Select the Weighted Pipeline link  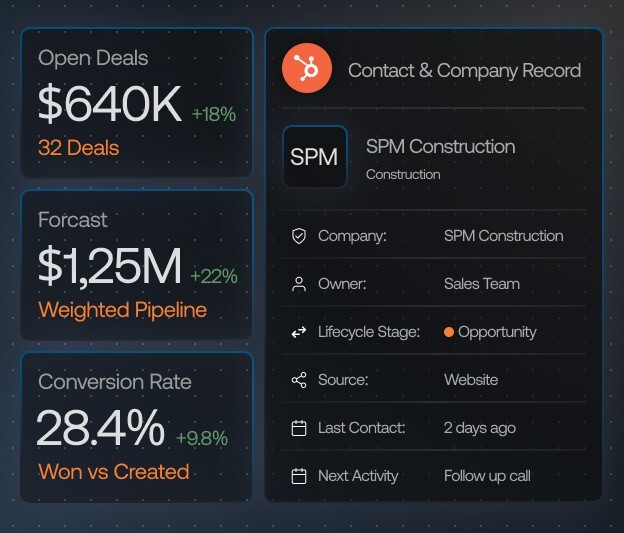[122, 310]
